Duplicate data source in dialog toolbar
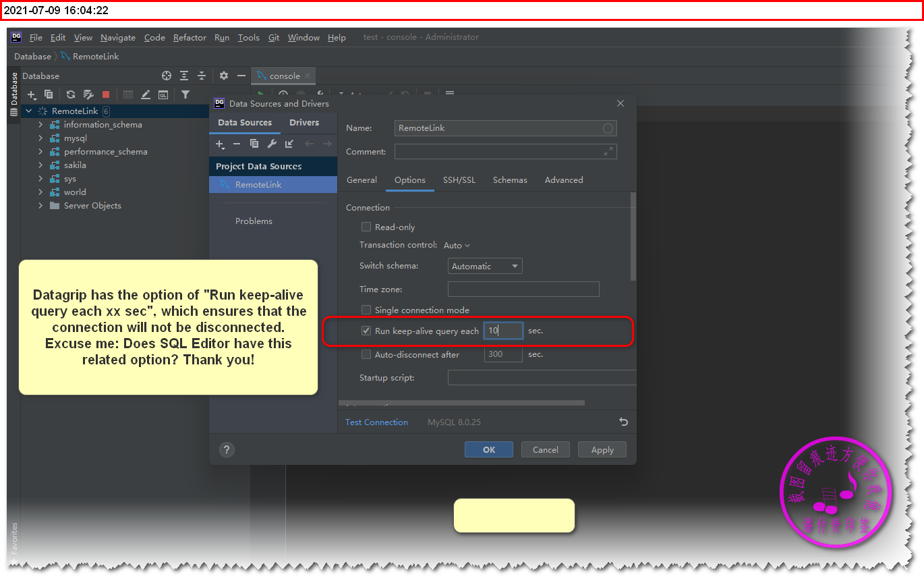This screenshot has height=581, width=924. 254,144
